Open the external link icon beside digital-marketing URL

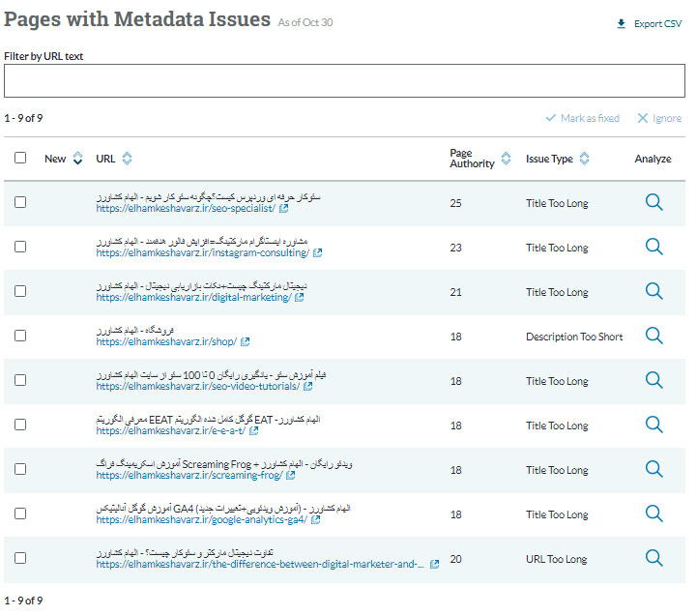(x=299, y=298)
